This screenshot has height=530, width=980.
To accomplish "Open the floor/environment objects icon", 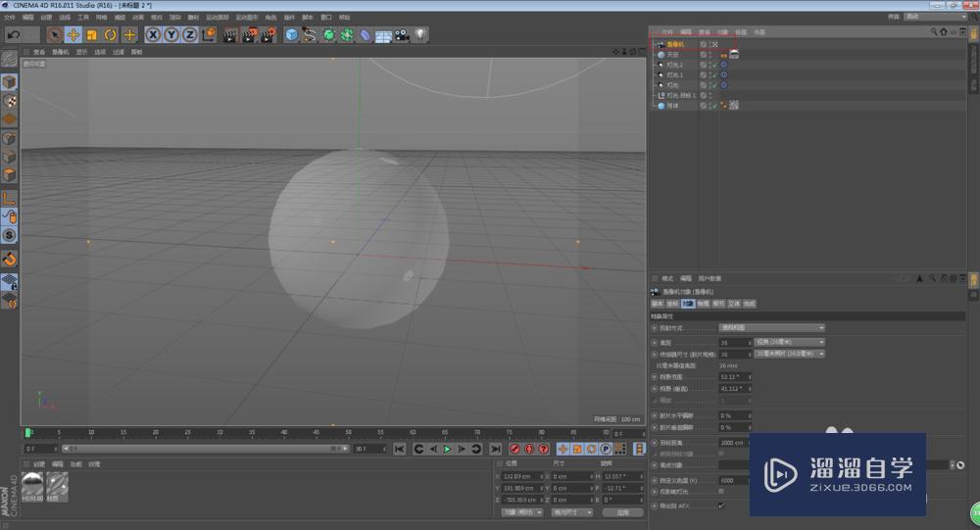I will click(x=383, y=35).
